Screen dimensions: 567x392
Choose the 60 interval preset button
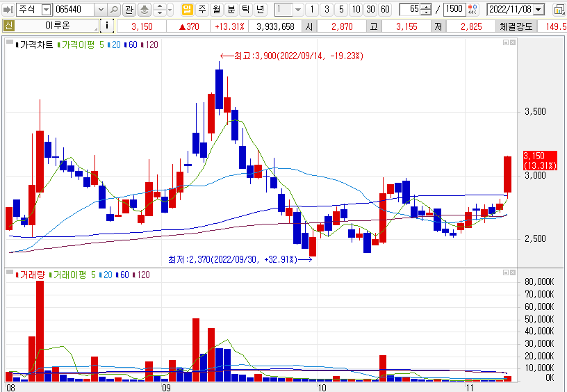point(386,10)
